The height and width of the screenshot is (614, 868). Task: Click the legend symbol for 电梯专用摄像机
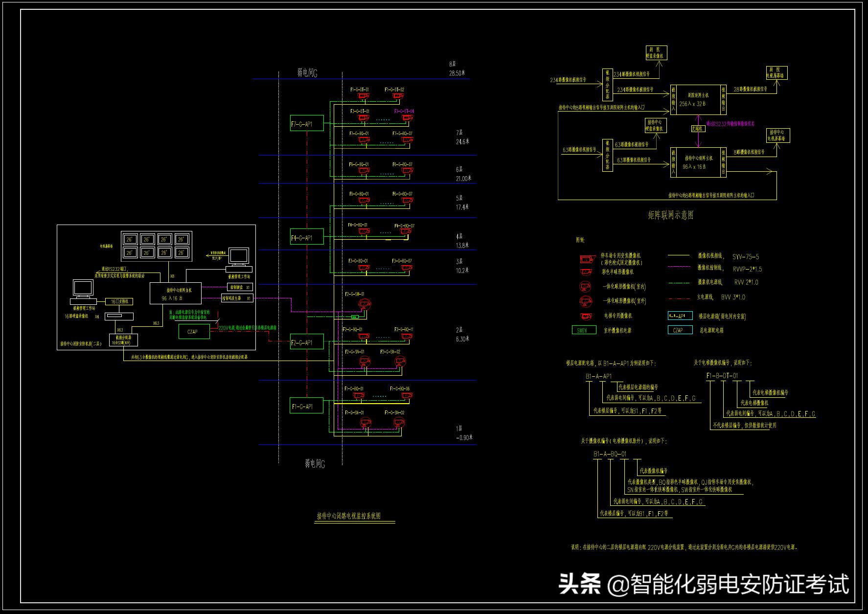586,316
